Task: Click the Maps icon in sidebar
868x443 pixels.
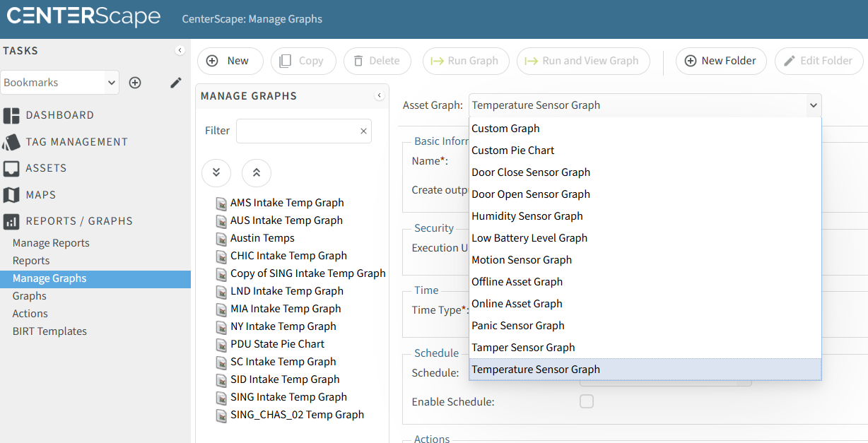Action: click(11, 195)
